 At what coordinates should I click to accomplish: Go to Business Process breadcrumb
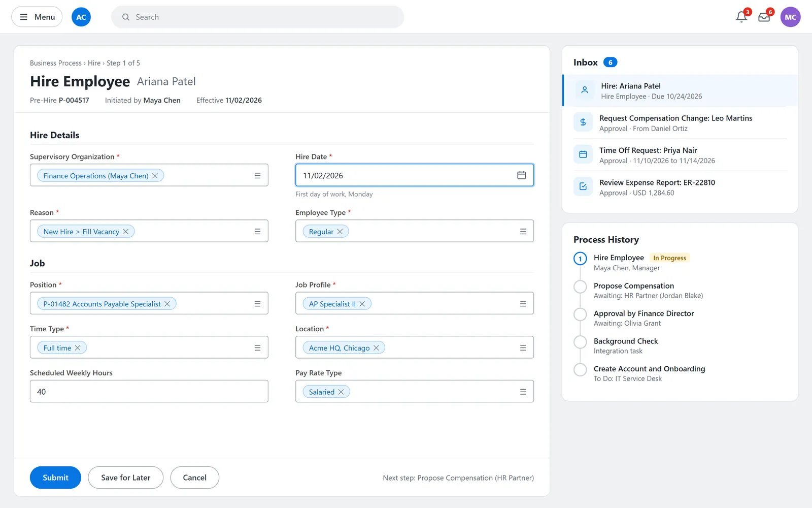[x=56, y=63]
